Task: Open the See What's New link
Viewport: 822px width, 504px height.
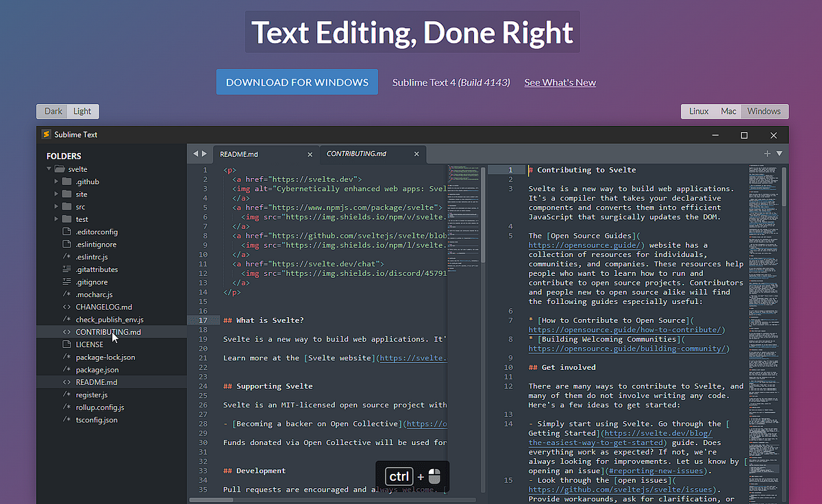Action: [x=560, y=82]
